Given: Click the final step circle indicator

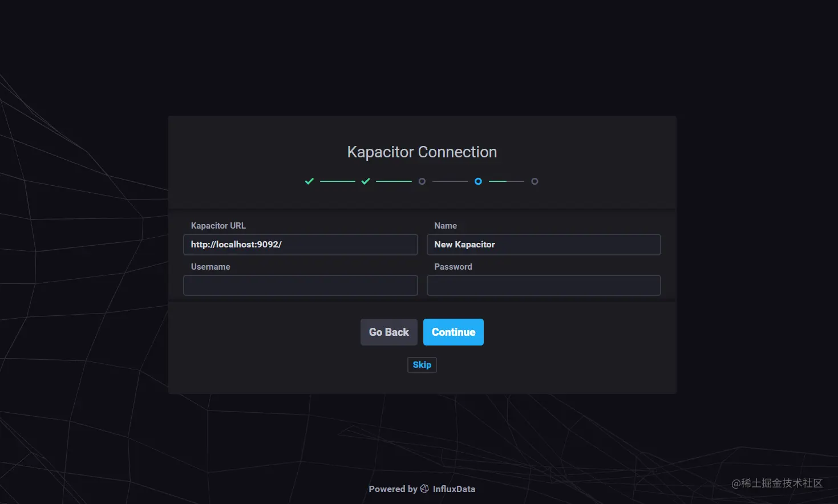Looking at the screenshot, I should (535, 181).
